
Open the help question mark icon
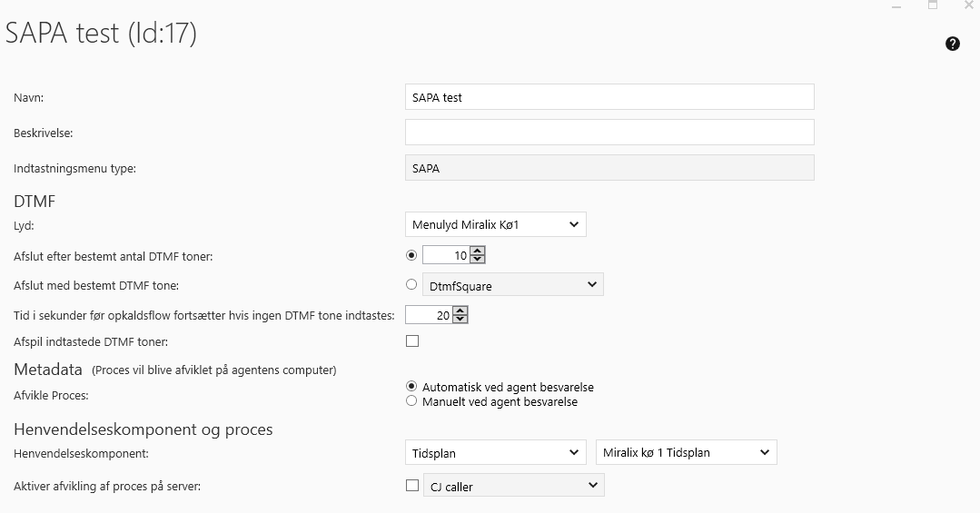point(953,44)
